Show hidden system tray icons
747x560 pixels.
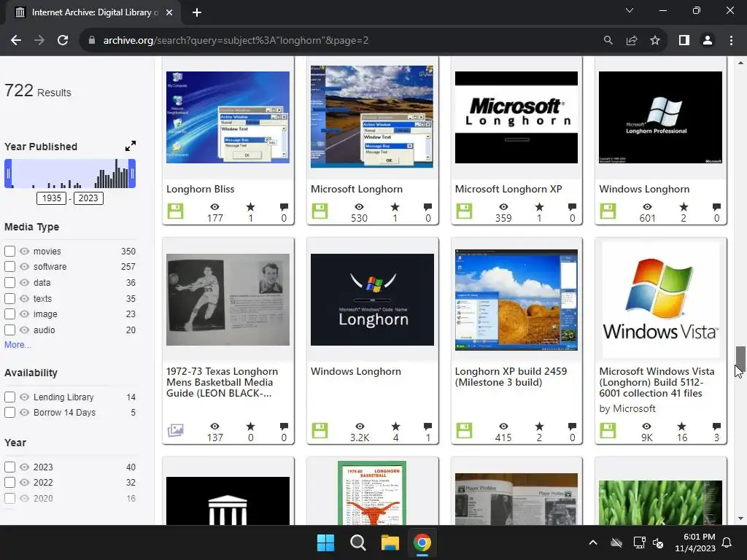[592, 542]
